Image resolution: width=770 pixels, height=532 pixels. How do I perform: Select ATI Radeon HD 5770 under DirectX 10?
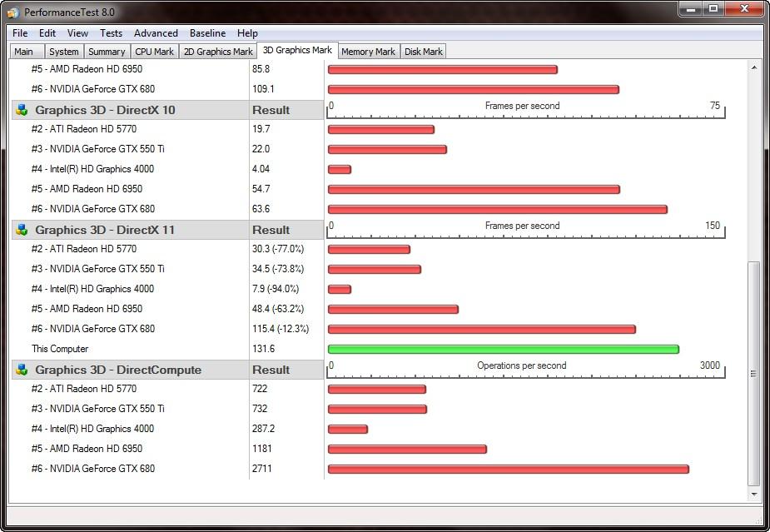(x=84, y=129)
